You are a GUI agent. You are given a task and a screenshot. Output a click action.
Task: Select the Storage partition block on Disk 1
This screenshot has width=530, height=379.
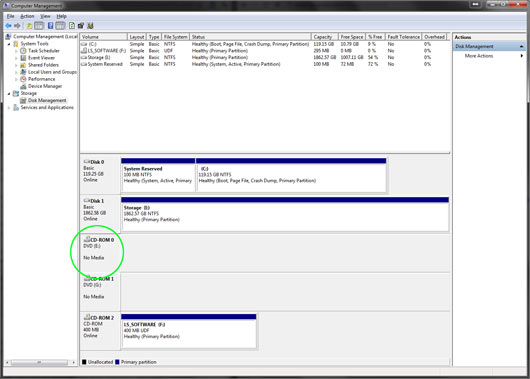[x=285, y=214]
